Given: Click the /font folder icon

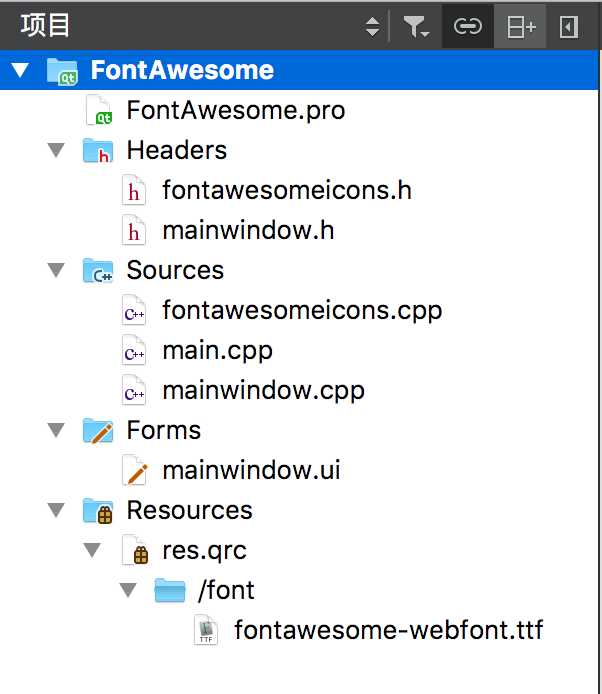Looking at the screenshot, I should (x=170, y=590).
